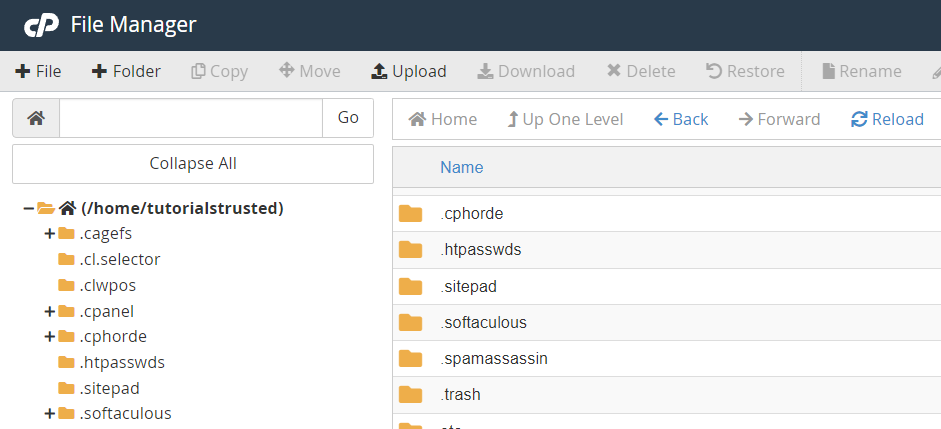Click folder icon of .spamassassin list row
Screen dimensions: 941x429
tap(410, 358)
